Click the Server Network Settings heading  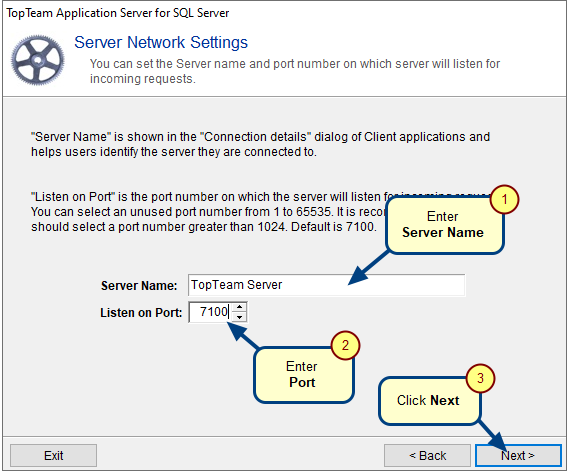[161, 42]
